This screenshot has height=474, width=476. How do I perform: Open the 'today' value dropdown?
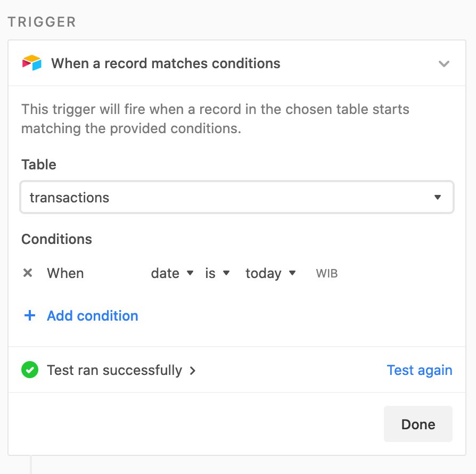pos(270,273)
